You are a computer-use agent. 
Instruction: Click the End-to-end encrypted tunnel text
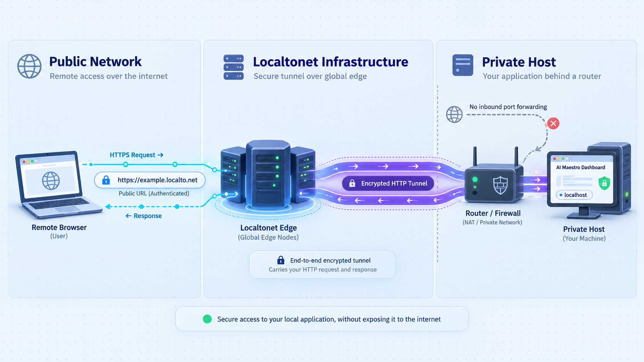(x=330, y=260)
